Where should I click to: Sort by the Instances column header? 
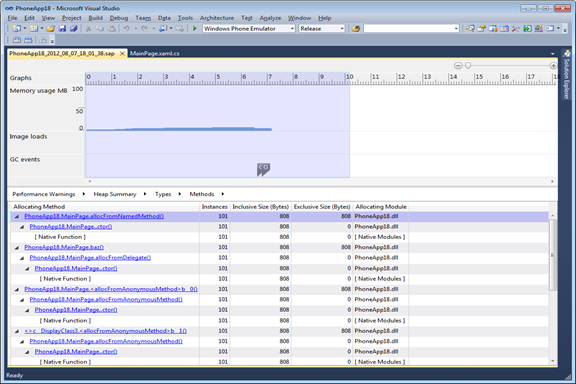point(215,207)
